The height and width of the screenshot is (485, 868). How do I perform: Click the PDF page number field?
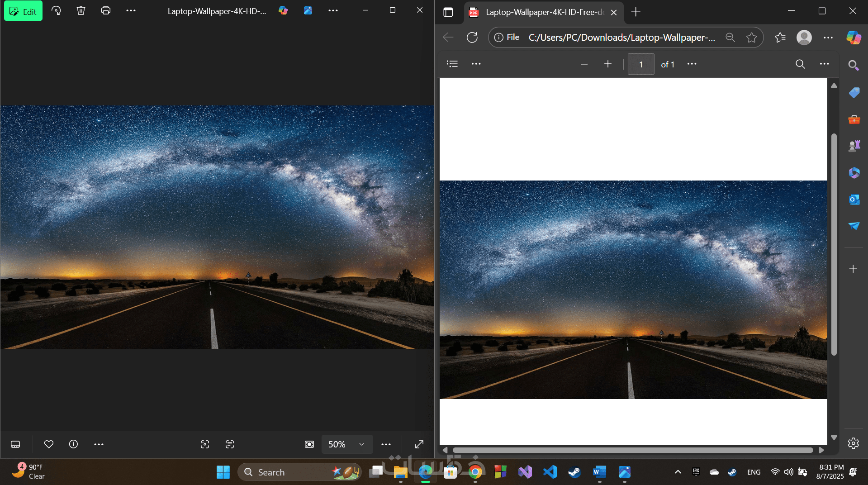641,64
